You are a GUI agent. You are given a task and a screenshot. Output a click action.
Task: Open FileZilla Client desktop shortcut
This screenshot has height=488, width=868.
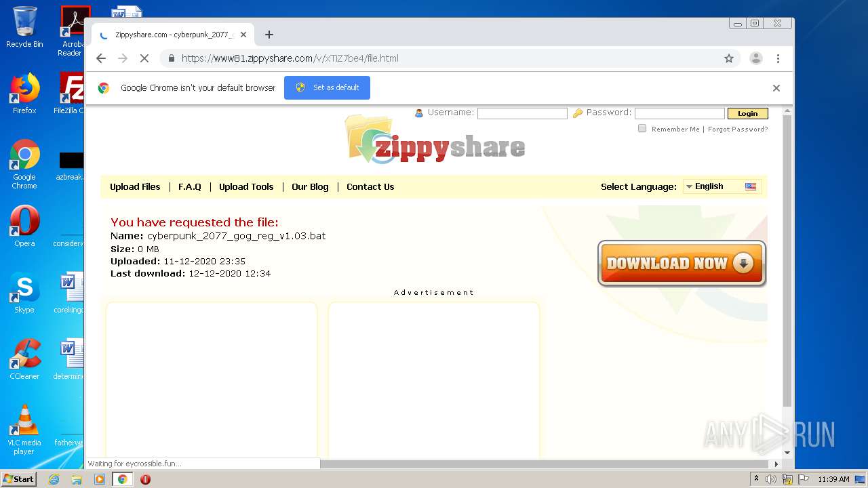coord(69,94)
